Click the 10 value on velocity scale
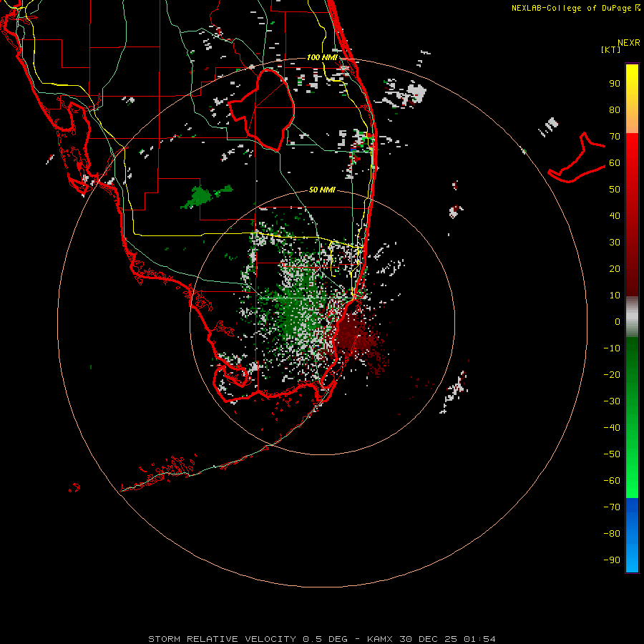Image resolution: width=644 pixels, height=644 pixels. pos(615,296)
